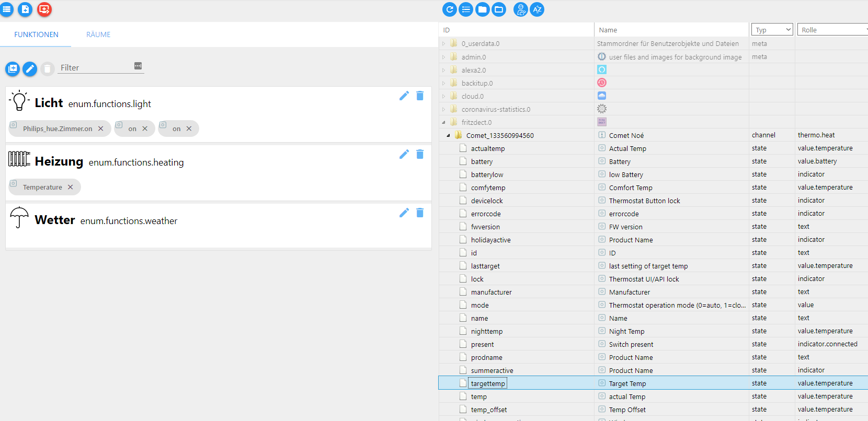
Task: Collapse the fritzdect.0 folder
Action: click(x=444, y=122)
